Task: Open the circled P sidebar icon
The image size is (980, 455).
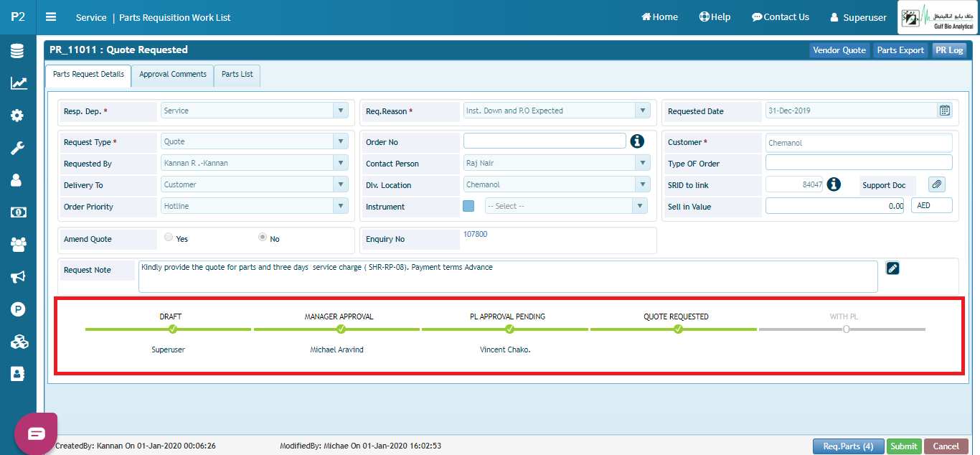Action: (18, 309)
